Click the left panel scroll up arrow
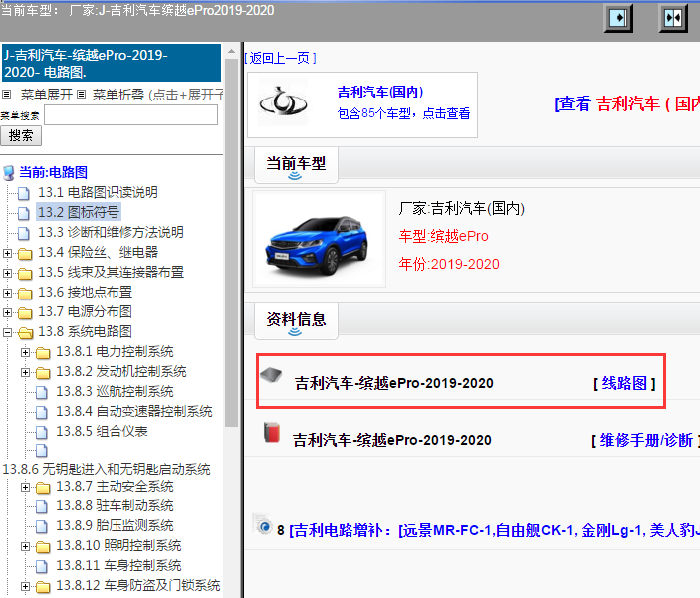700x598 pixels. 231,51
